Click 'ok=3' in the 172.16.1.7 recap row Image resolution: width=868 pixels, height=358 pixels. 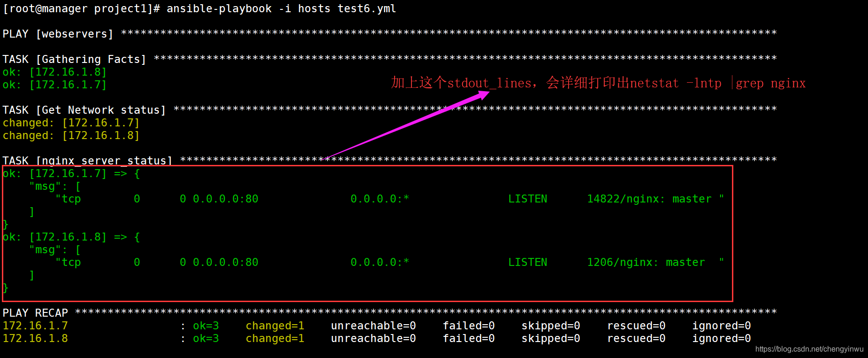[206, 326]
